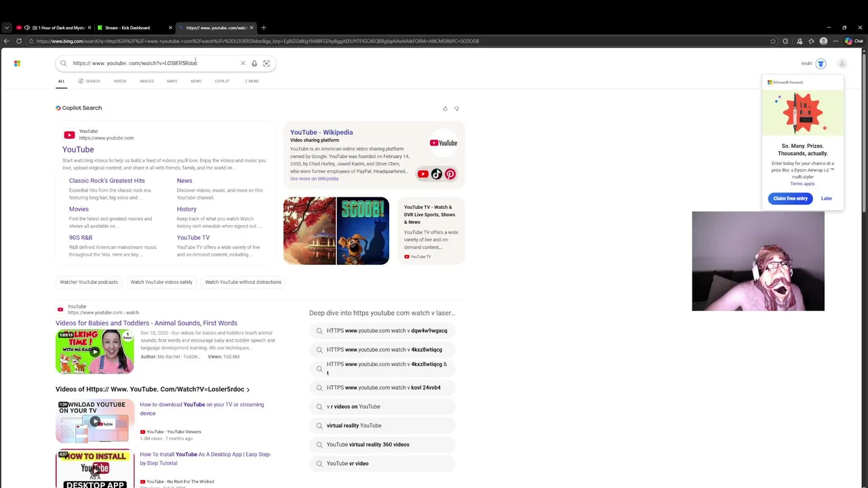The width and height of the screenshot is (868, 488).
Task: Click the Rewards medal icon beside 6649
Action: coord(821,64)
